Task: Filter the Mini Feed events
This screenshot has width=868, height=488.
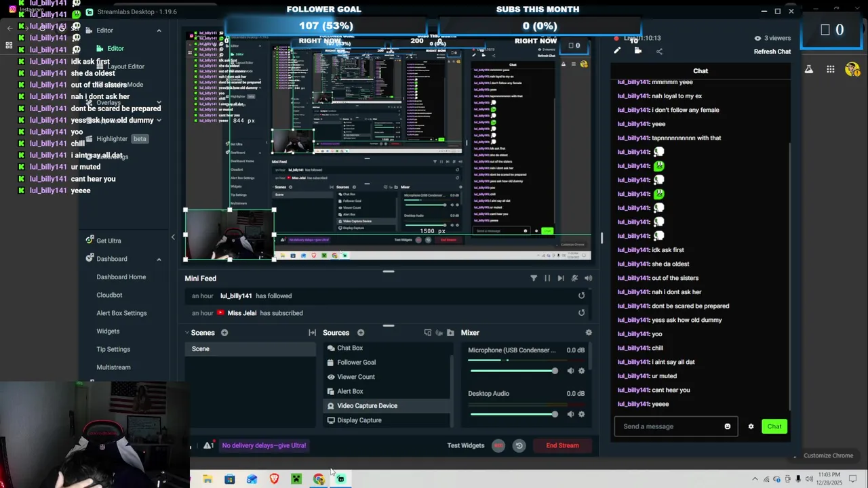Action: 534,278
